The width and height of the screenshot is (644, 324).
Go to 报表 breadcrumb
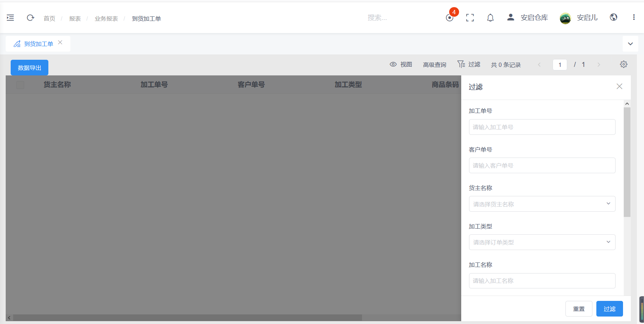pyautogui.click(x=75, y=18)
